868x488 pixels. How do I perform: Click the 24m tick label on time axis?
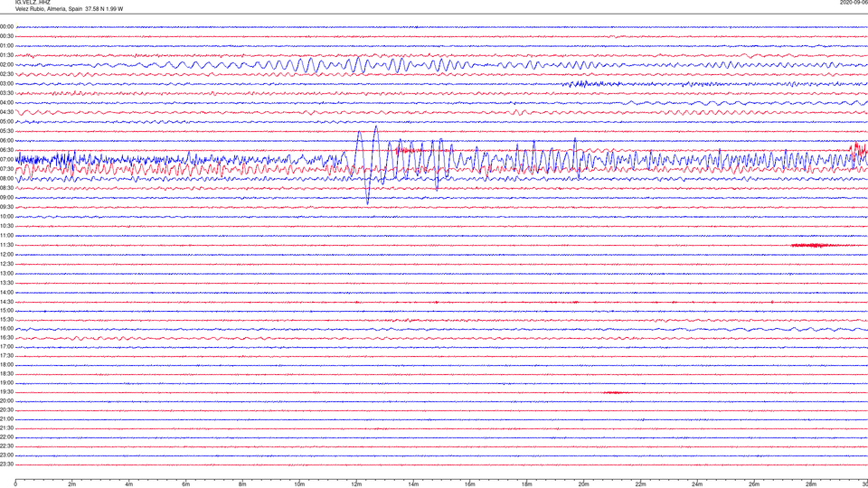click(x=697, y=484)
